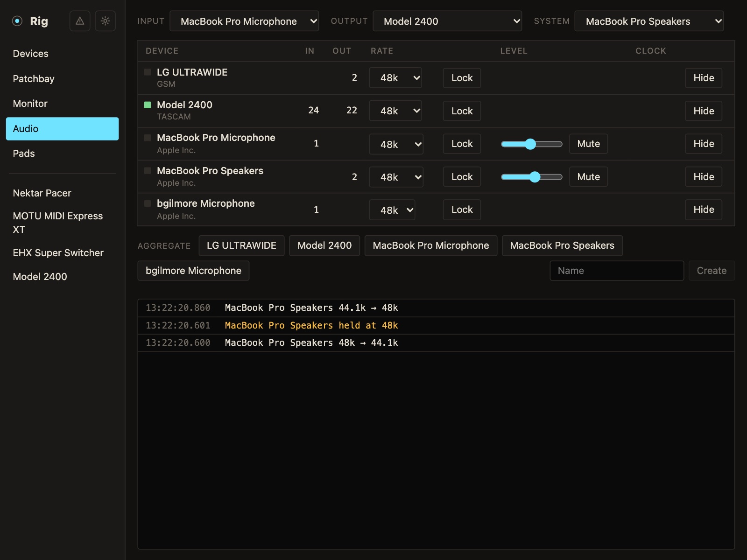This screenshot has height=560, width=747.
Task: Click the warning triangle icon
Action: [x=80, y=21]
